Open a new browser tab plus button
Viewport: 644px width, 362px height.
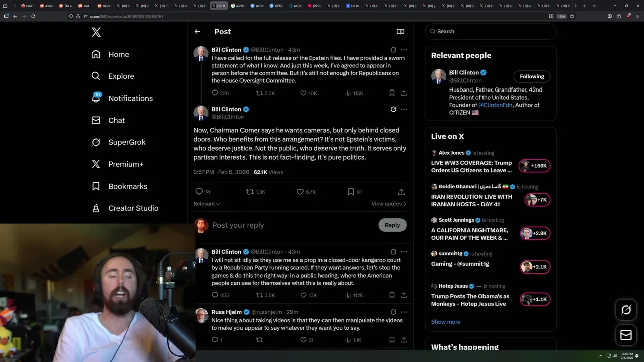click(x=584, y=6)
